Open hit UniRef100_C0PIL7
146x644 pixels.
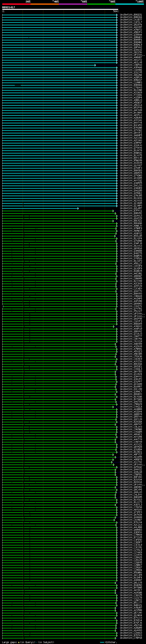(131, 22)
